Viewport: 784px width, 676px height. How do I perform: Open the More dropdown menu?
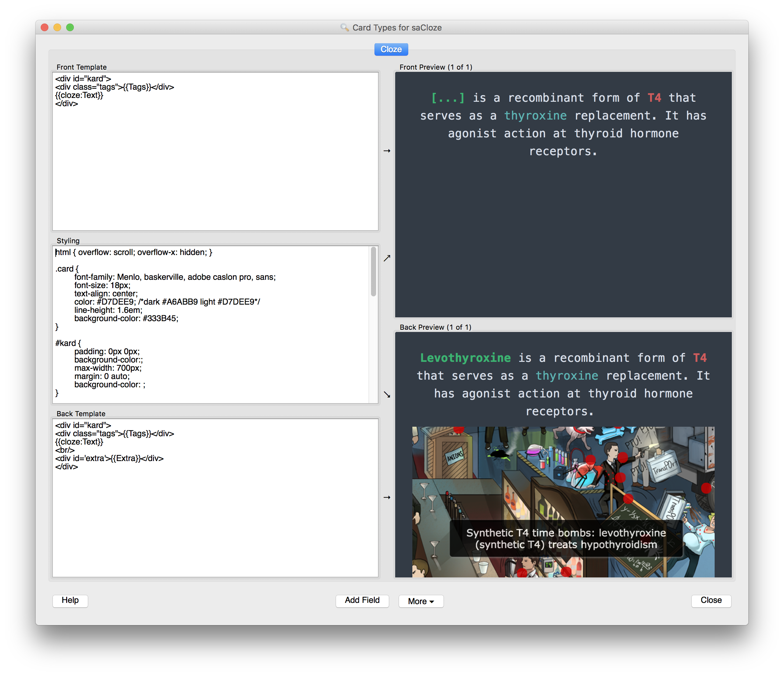point(421,601)
